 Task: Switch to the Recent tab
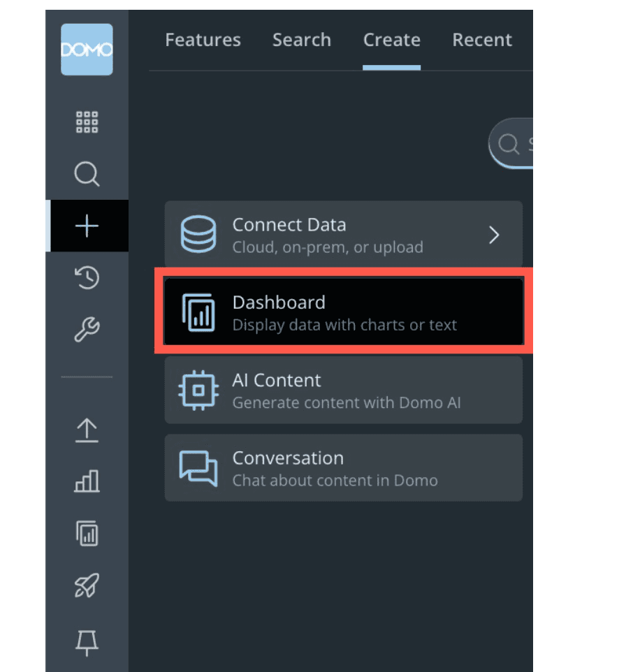tap(482, 40)
